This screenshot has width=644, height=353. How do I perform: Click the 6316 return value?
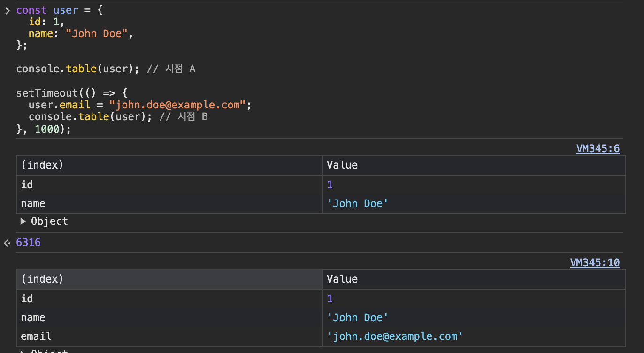(28, 243)
